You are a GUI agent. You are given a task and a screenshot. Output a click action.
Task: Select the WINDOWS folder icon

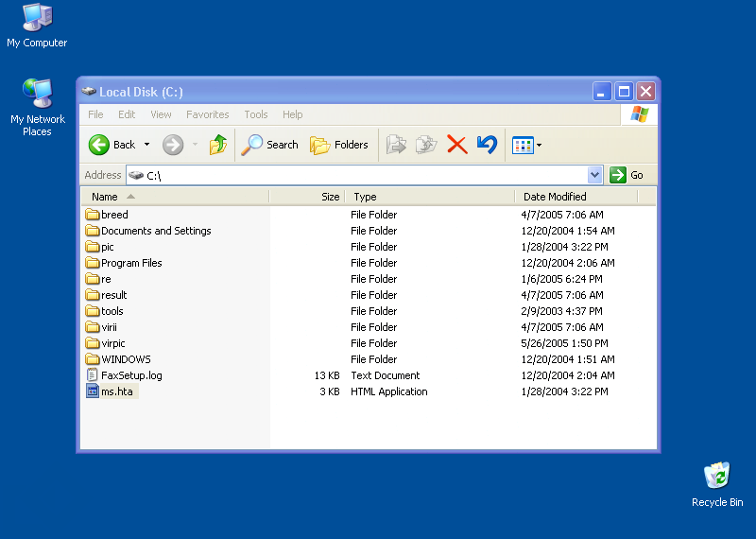click(x=92, y=359)
